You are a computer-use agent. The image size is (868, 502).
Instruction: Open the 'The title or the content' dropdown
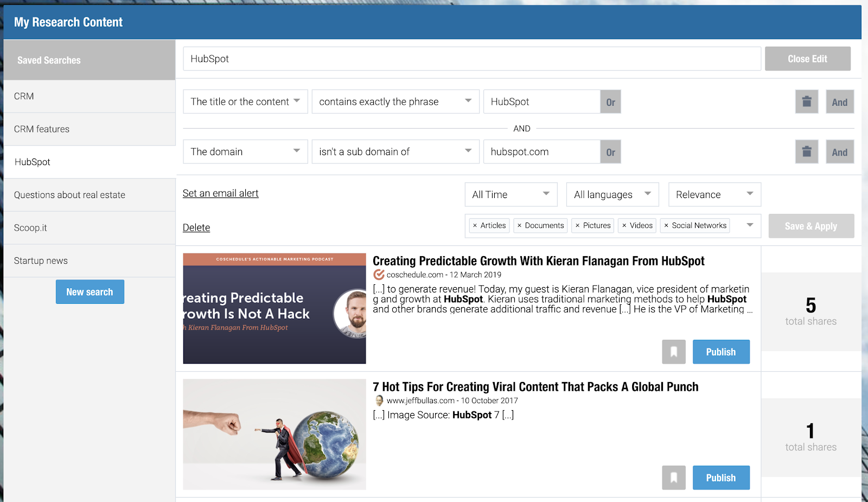pos(245,101)
